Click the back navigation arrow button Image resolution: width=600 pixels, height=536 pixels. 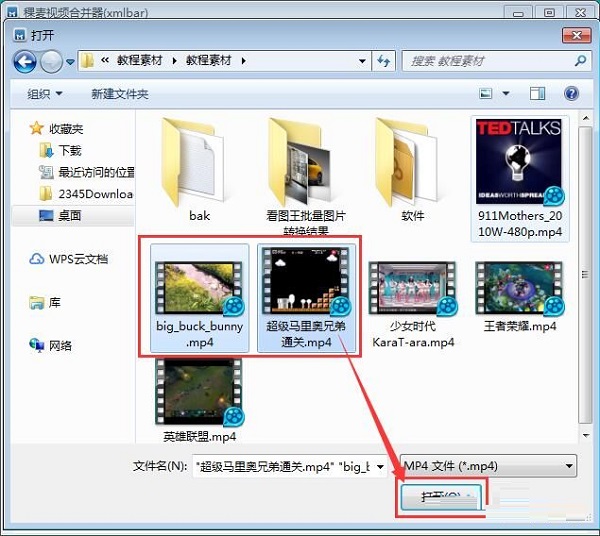pos(25,61)
